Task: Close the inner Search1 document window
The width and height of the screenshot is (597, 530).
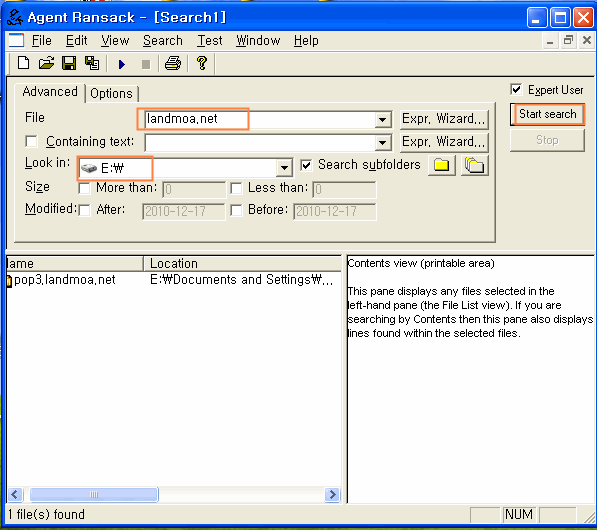Action: click(587, 40)
